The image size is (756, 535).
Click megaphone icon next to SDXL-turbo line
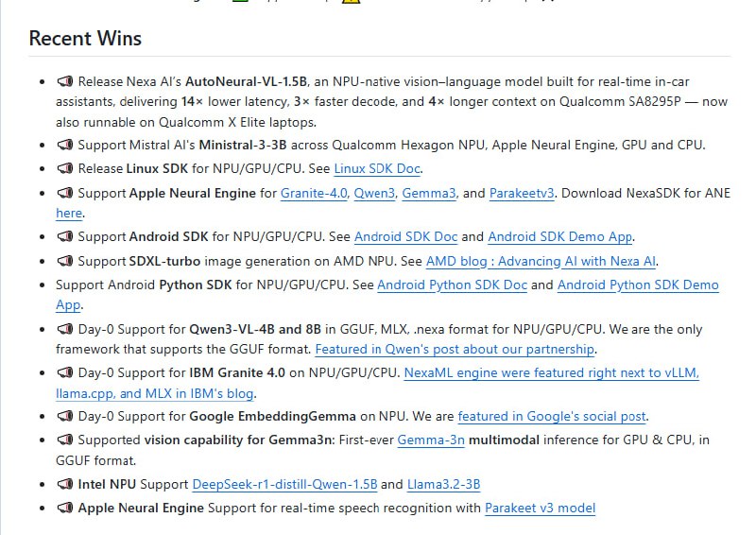(65, 261)
